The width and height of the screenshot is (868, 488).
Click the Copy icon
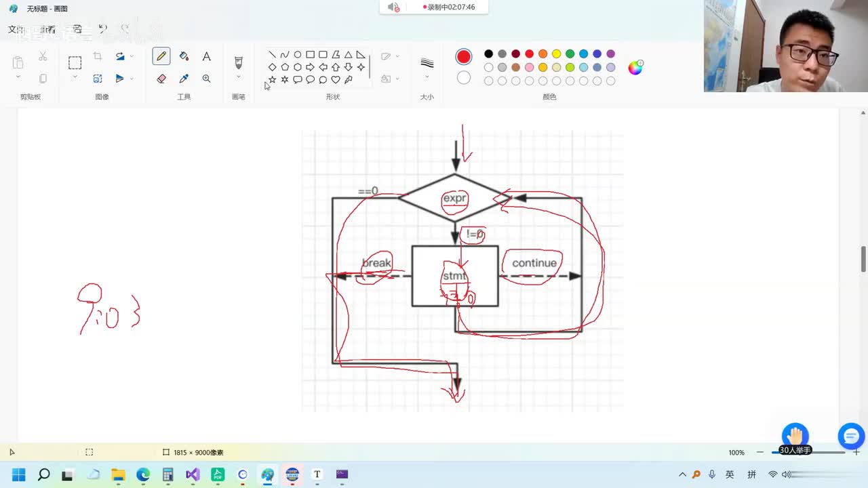(x=43, y=79)
